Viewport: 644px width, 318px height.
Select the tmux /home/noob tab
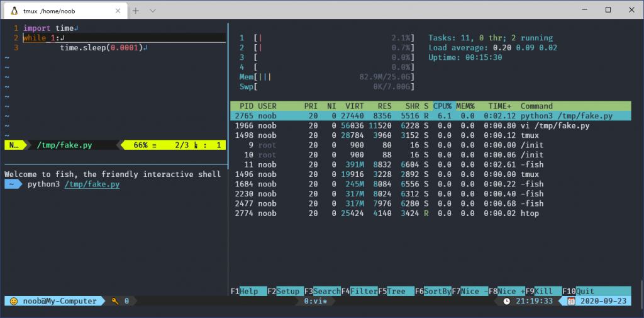click(65, 11)
